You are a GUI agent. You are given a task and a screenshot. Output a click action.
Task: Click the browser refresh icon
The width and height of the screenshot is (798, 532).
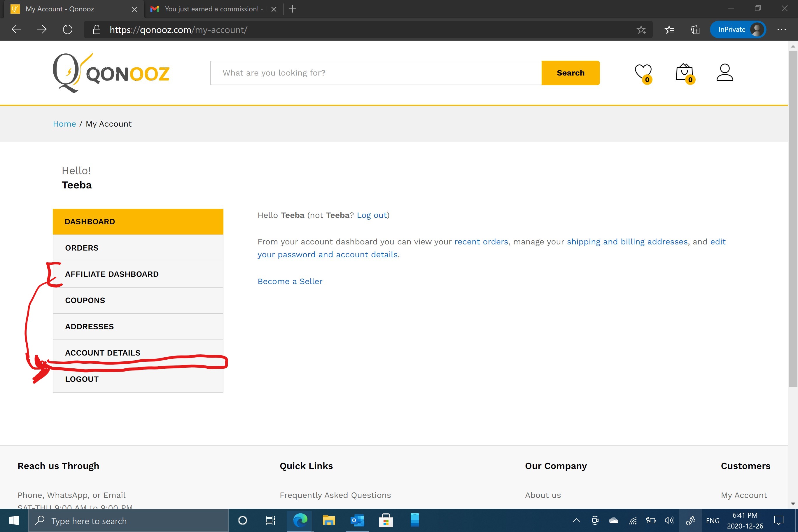(67, 29)
